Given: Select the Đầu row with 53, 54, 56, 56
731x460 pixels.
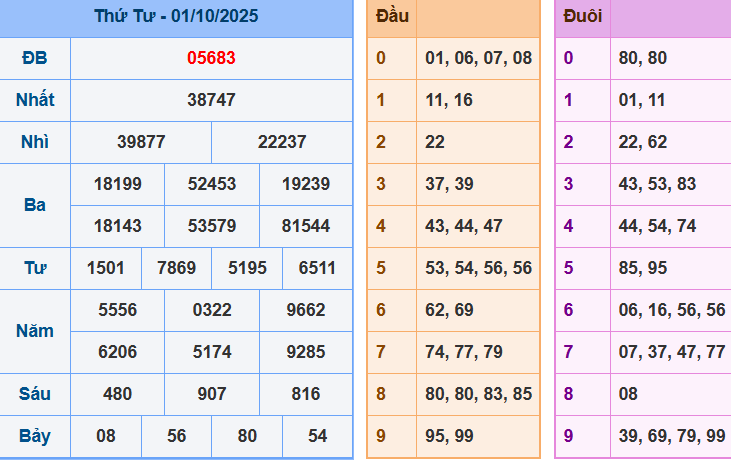Looking at the screenshot, I should click(478, 268).
